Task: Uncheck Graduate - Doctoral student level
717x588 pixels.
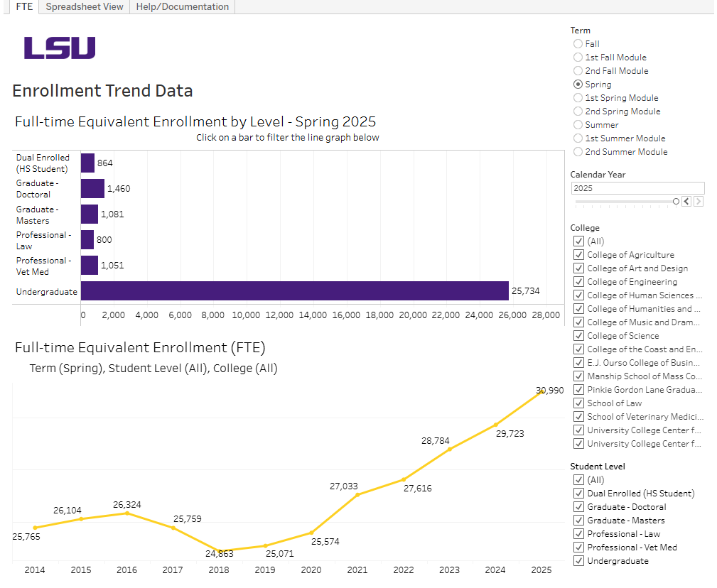Action: point(578,506)
